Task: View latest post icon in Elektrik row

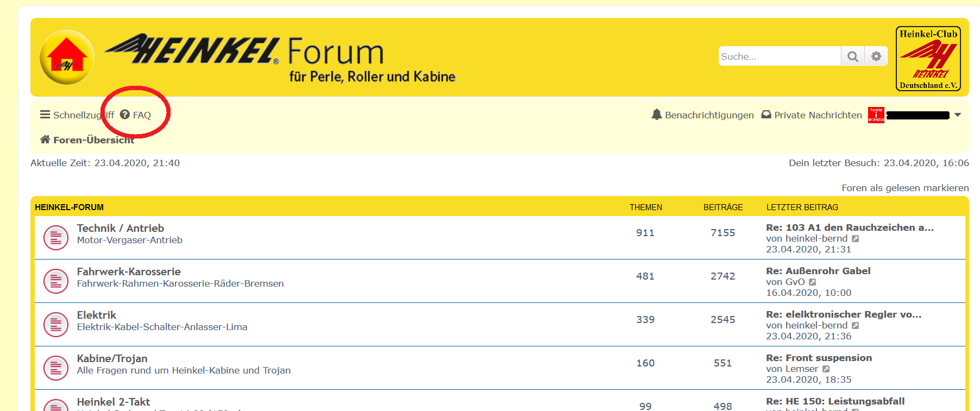Action: (855, 326)
